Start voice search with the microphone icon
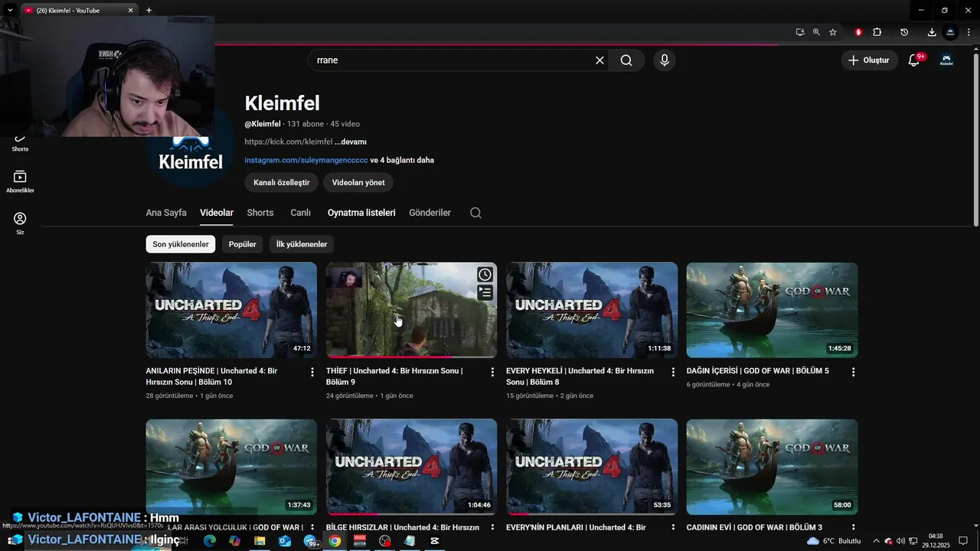 [x=664, y=60]
